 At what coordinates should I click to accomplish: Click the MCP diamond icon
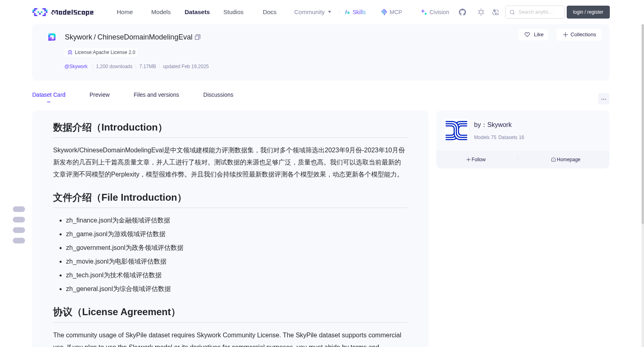[384, 12]
